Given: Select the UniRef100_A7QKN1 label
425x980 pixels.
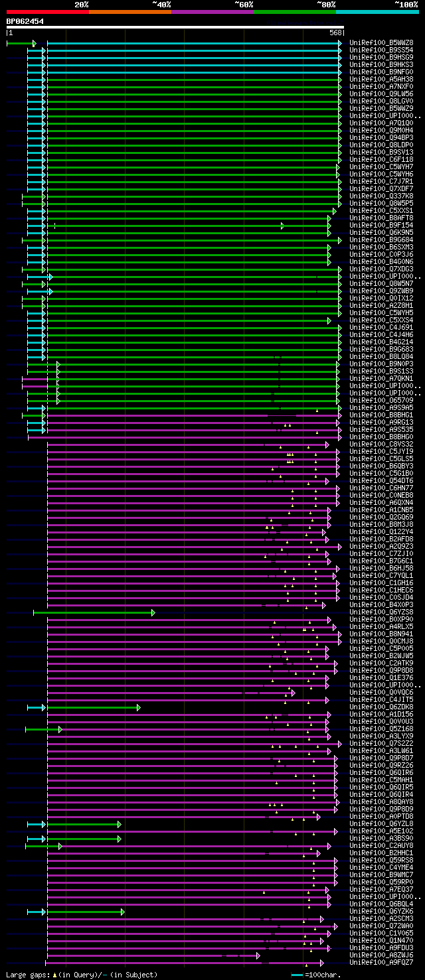Looking at the screenshot, I should point(381,378).
